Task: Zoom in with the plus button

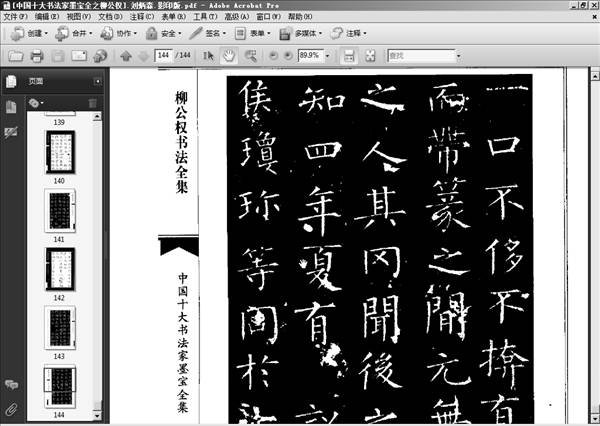Action: tap(288, 56)
